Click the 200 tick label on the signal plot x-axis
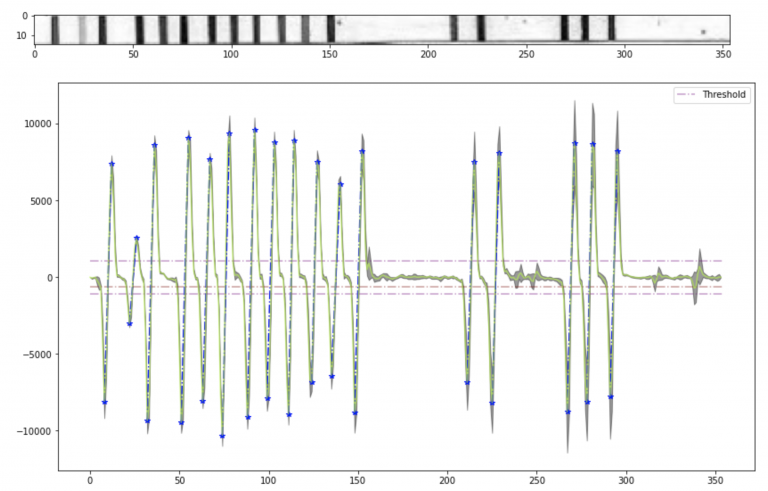768x491 pixels. coord(447,480)
